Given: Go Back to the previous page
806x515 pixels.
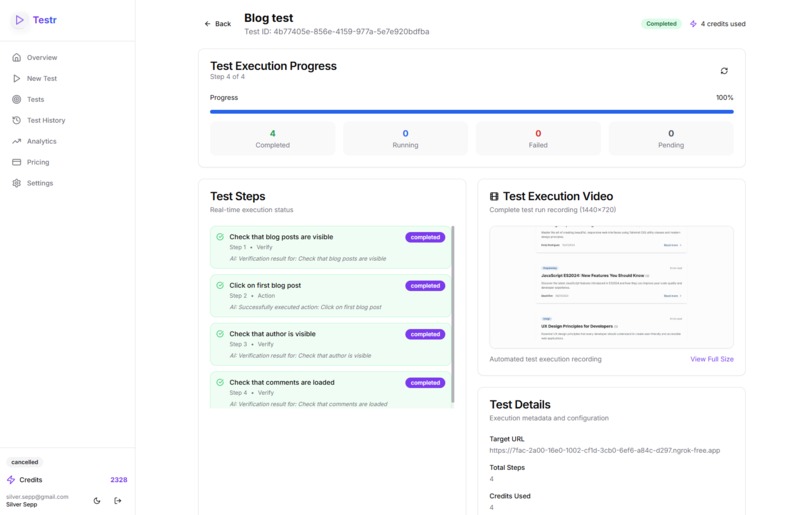Looking at the screenshot, I should point(217,24).
